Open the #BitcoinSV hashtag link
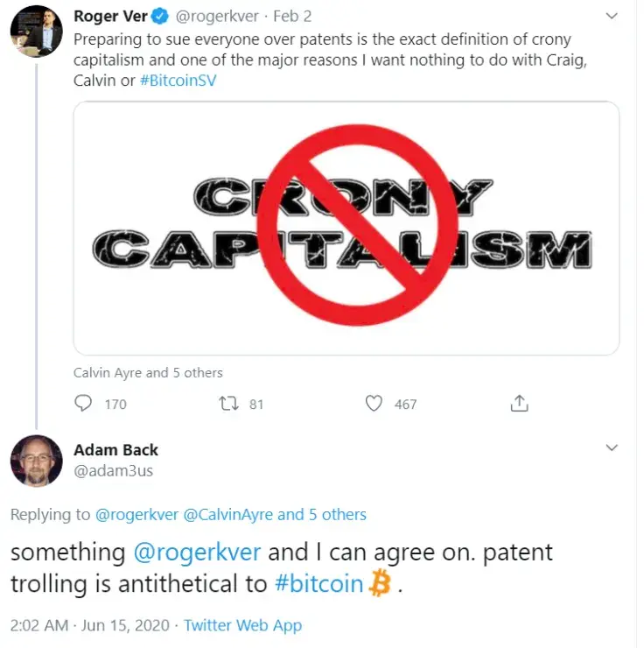The width and height of the screenshot is (644, 648). (178, 81)
